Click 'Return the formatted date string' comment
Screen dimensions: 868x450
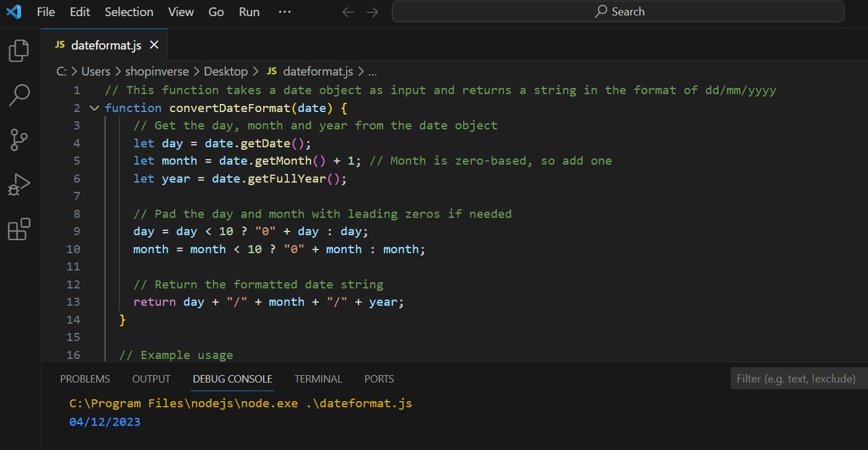(258, 285)
